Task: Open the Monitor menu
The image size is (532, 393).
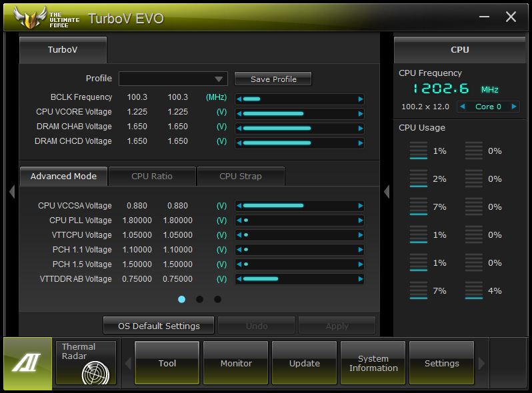Action: 236,363
